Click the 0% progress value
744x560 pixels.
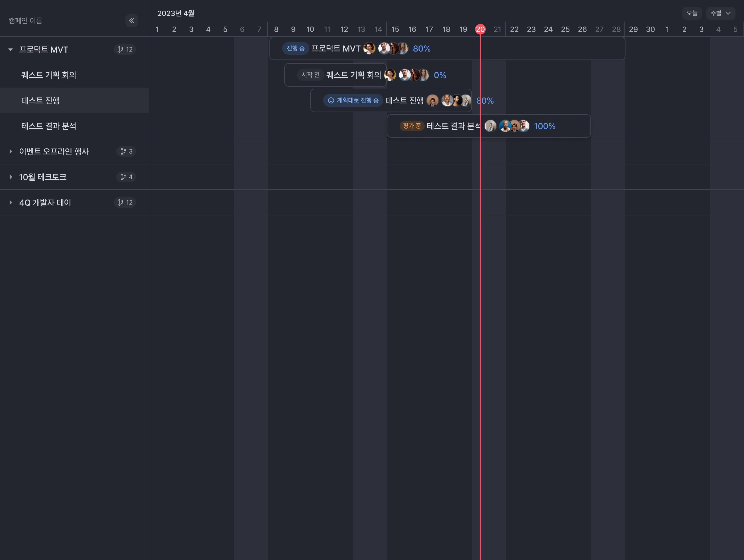pyautogui.click(x=440, y=75)
